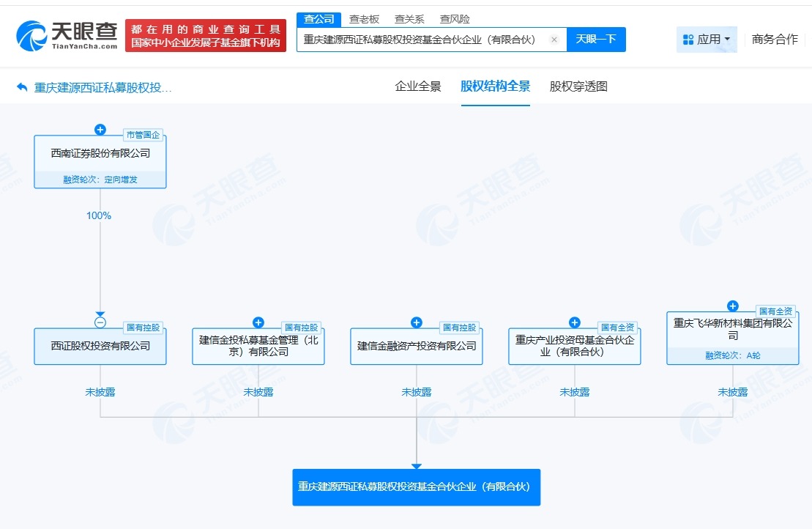Click the 天眼一下 search button
Viewport: 812px width, 529px height.
(x=597, y=40)
